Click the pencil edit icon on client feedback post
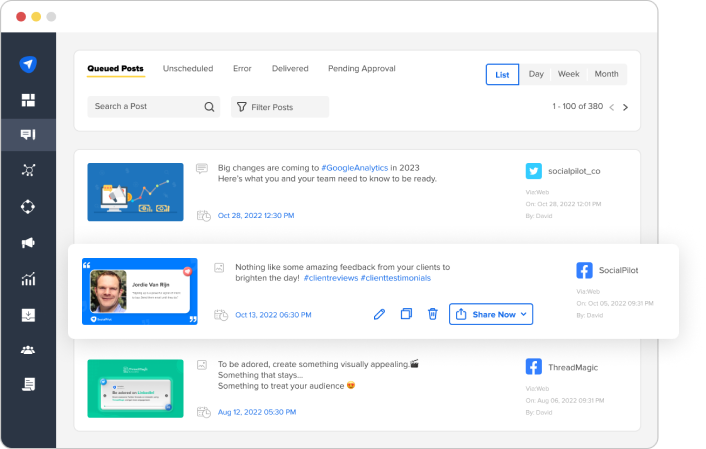Image resolution: width=706 pixels, height=449 pixels. tap(380, 314)
